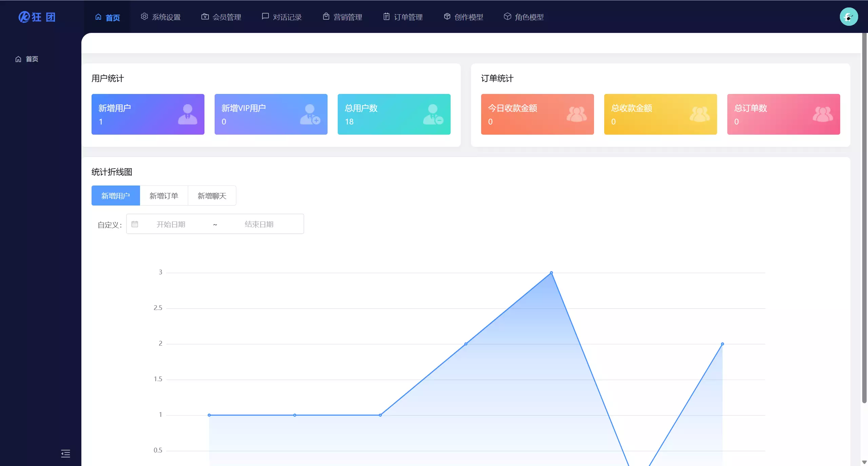Viewport: 868px width, 466px height.
Task: Click the first data point on the chart line
Action: (209, 415)
